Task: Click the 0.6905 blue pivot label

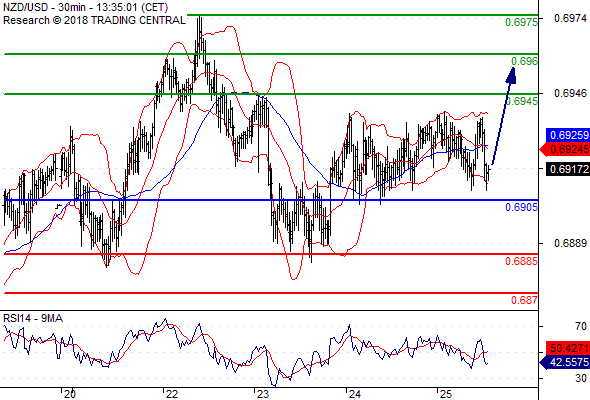Action: tap(521, 207)
